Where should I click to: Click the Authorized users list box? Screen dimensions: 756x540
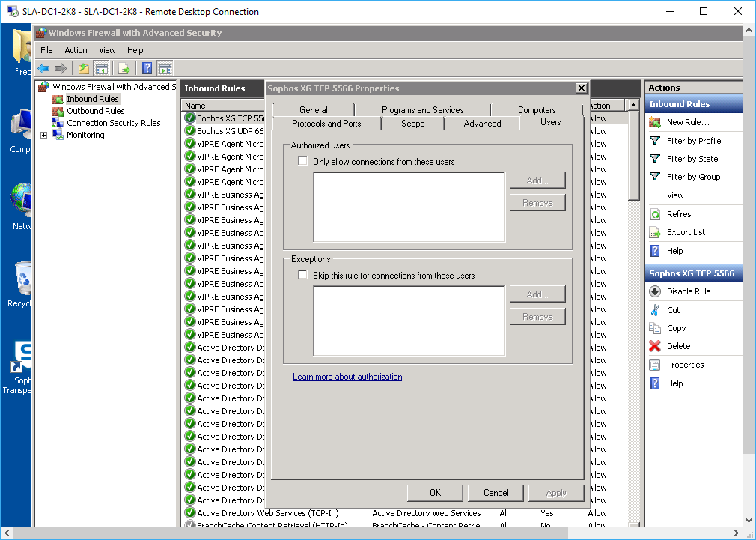(409, 207)
